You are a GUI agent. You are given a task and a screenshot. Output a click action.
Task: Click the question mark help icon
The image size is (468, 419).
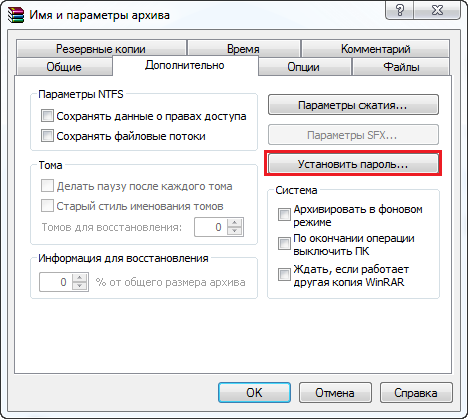point(400,10)
